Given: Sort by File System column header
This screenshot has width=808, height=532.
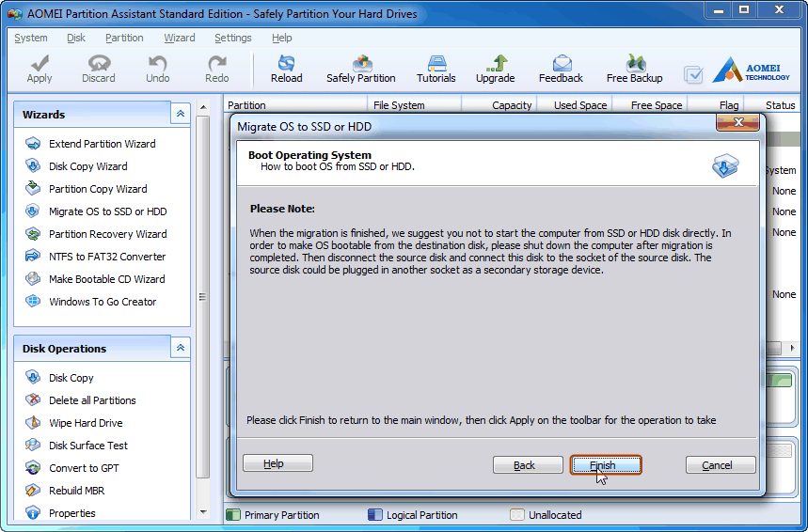Looking at the screenshot, I should pyautogui.click(x=415, y=105).
